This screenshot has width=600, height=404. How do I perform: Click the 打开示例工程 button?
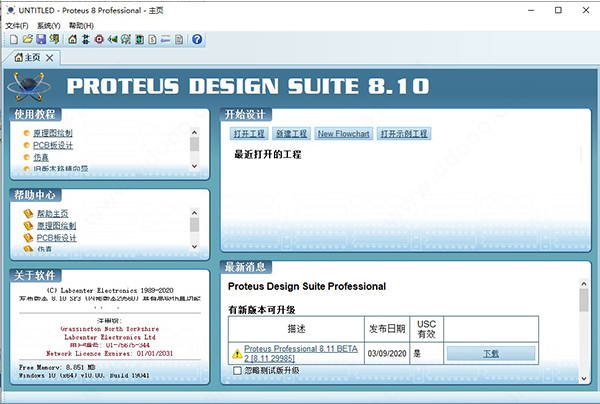click(x=404, y=134)
